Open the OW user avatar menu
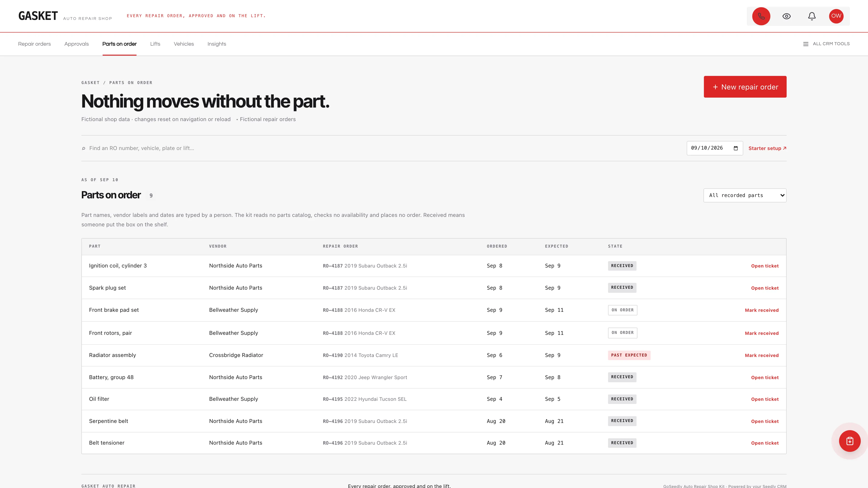Viewport: 868px width, 488px height. 836,16
